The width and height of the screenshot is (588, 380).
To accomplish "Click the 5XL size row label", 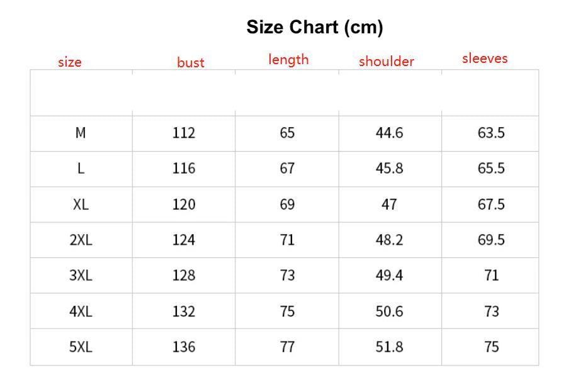I will coord(81,347).
